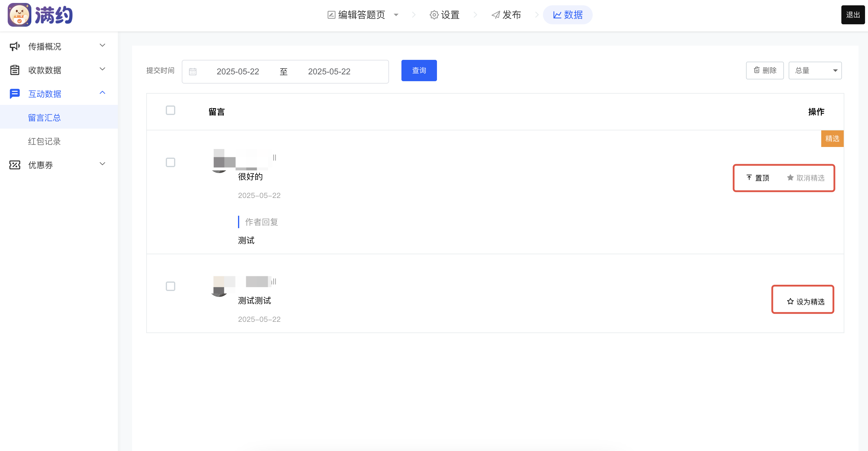Check the box for comment 很好的
The height and width of the screenshot is (451, 868).
171,162
